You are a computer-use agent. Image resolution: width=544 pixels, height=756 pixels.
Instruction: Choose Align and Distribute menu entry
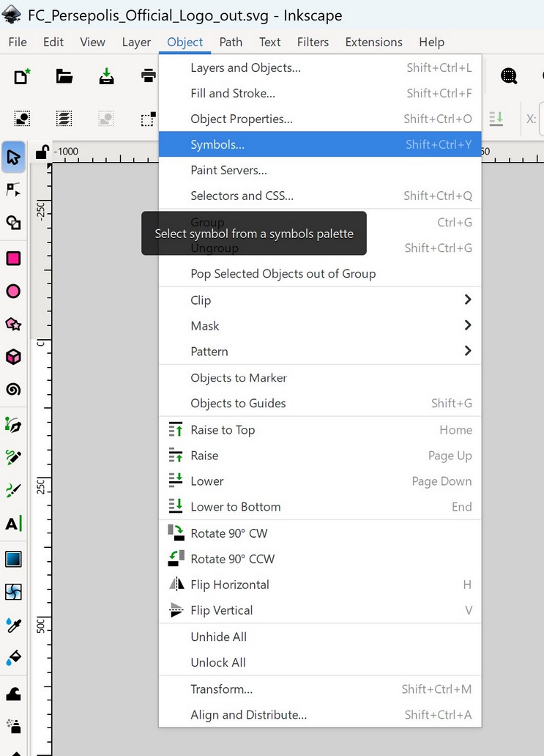[x=248, y=715]
